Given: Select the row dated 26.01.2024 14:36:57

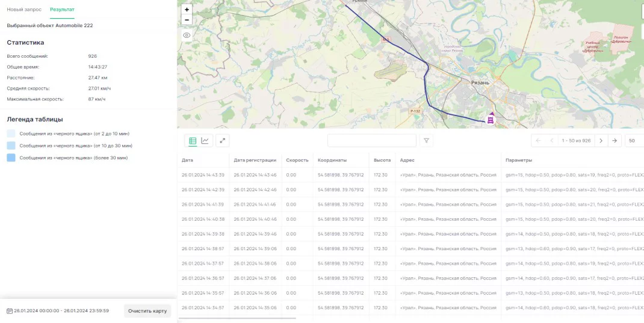Looking at the screenshot, I should click(410, 278).
